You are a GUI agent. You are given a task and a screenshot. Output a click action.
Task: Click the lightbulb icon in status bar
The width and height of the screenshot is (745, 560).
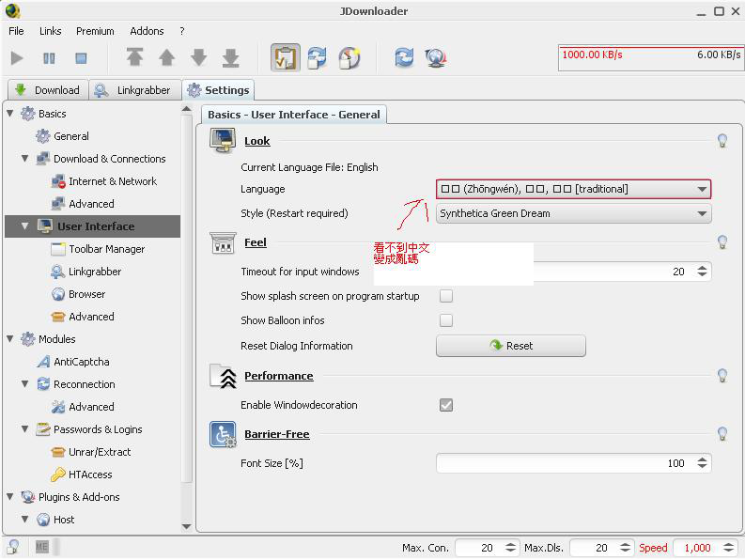[14, 547]
